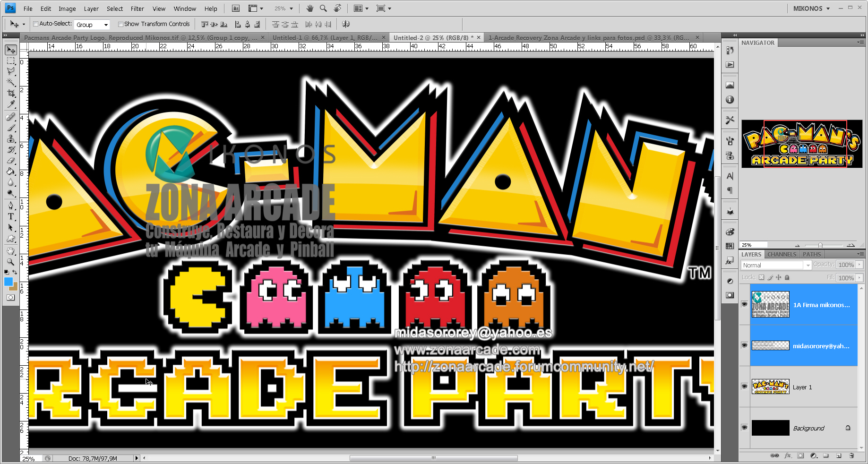Select the Zoom tool in toolbox
Image resolution: width=868 pixels, height=464 pixels.
tap(11, 262)
